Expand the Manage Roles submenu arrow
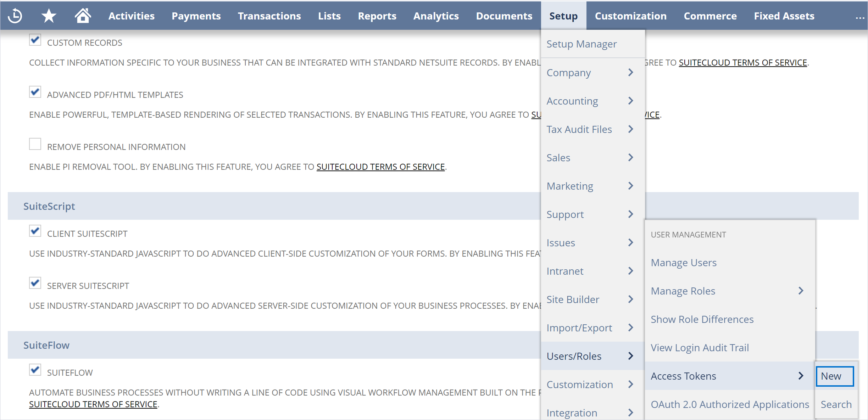This screenshot has height=420, width=868. 801,291
